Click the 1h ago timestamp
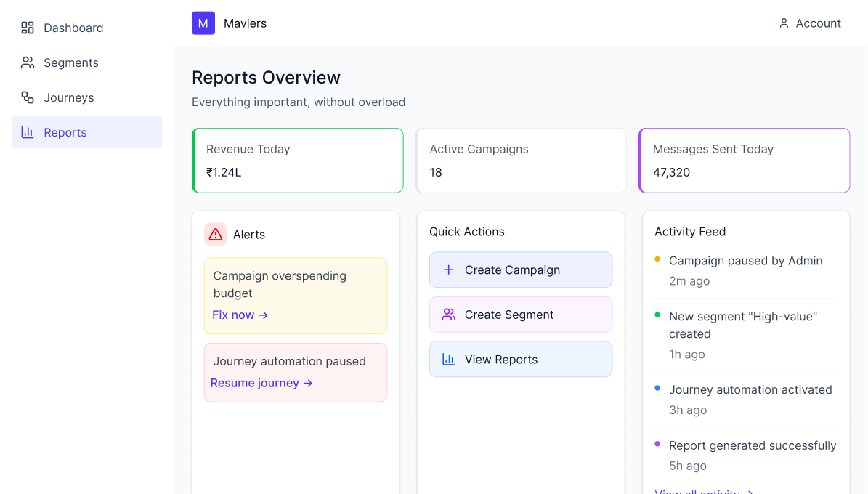868x494 pixels. (x=687, y=355)
